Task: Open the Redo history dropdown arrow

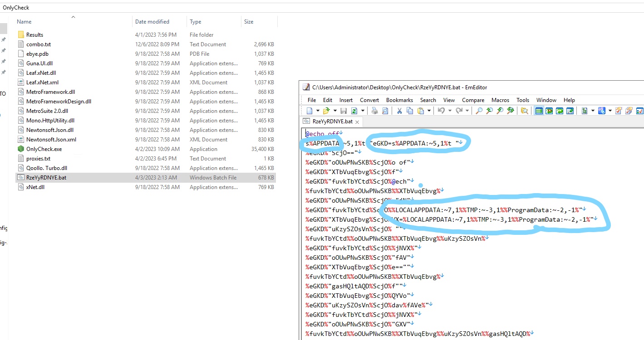Action: 467,111
